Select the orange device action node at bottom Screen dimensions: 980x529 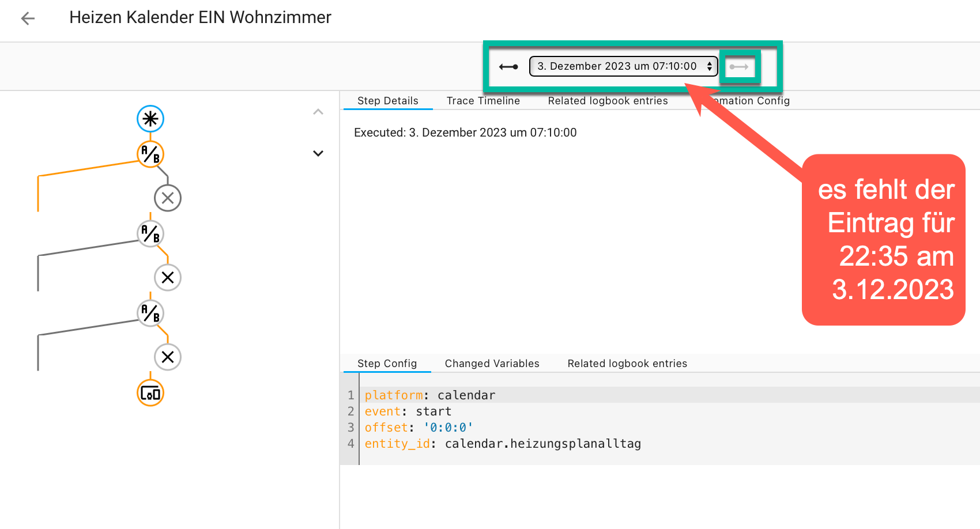coord(150,394)
